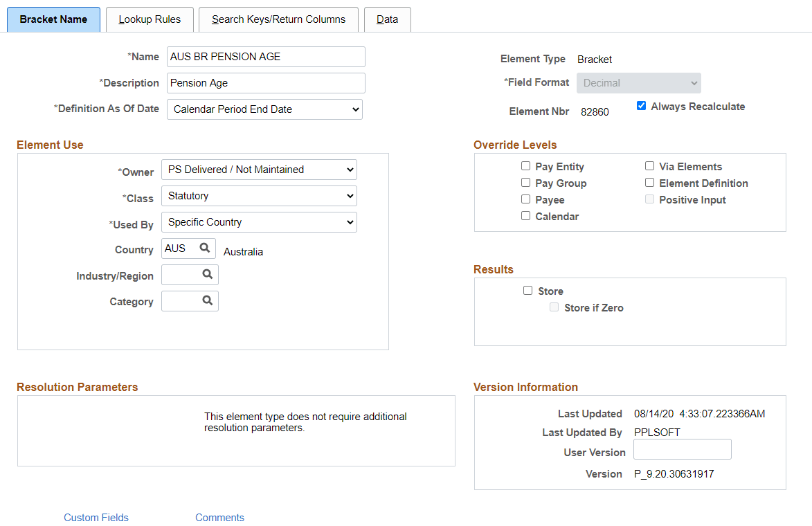Click the Australia country description text
Viewport: 812px width, 526px height.
point(244,252)
